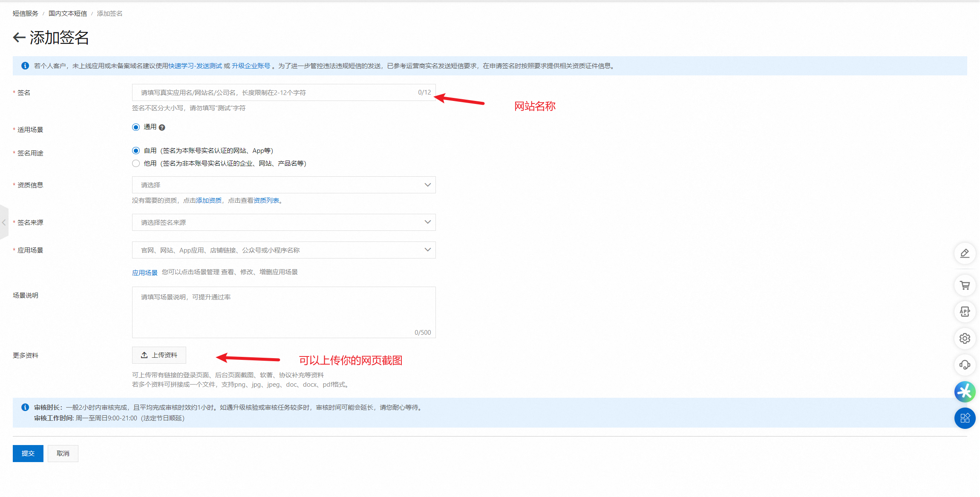The width and height of the screenshot is (980, 497).
Task: Choose the 他用 signature usage option
Action: coord(136,164)
